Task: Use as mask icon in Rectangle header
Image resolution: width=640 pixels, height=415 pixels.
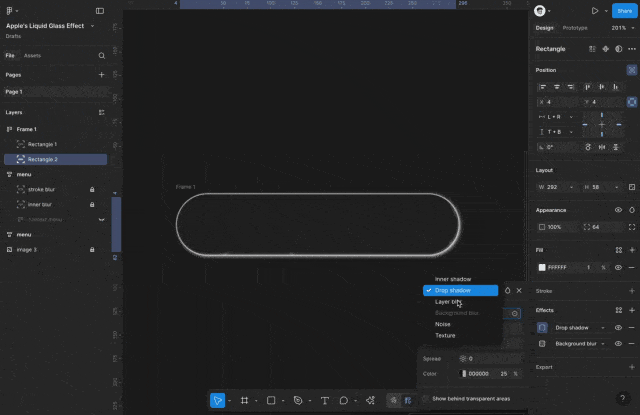Action: tap(619, 49)
